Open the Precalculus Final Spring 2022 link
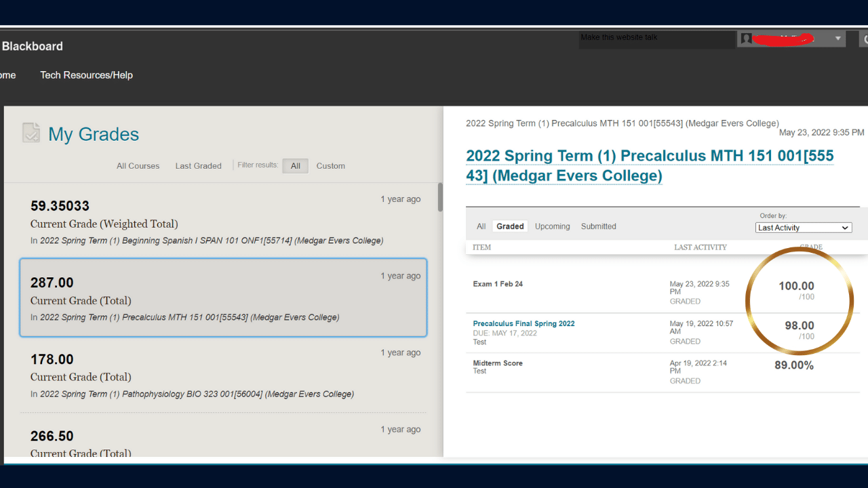This screenshot has height=488, width=868. (524, 324)
